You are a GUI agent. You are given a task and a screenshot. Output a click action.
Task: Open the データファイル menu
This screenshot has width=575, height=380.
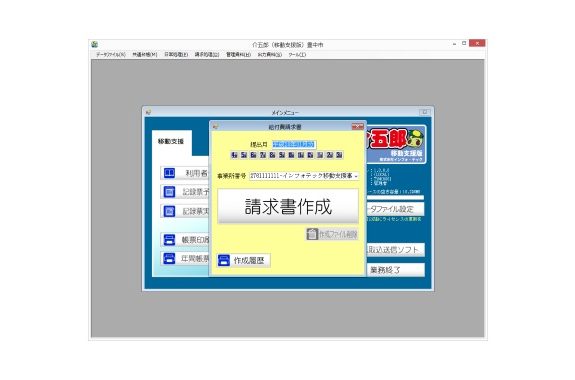pos(111,55)
